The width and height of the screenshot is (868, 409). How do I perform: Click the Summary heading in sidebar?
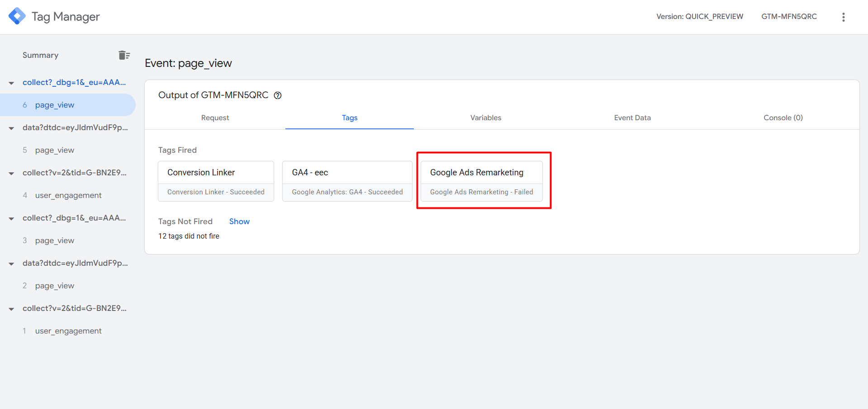[41, 55]
